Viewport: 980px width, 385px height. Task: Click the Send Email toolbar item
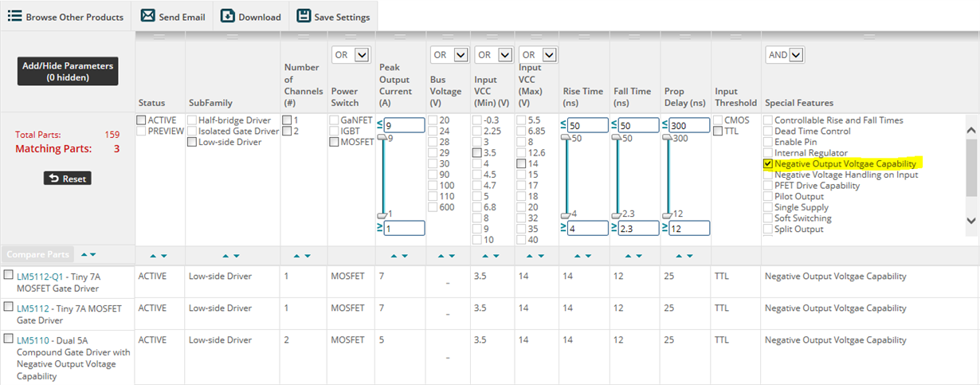click(x=173, y=17)
